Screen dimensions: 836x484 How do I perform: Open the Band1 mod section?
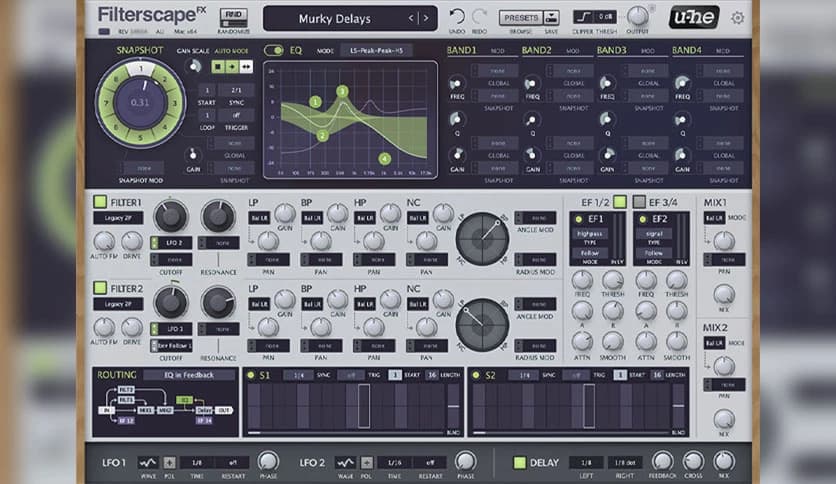point(497,51)
